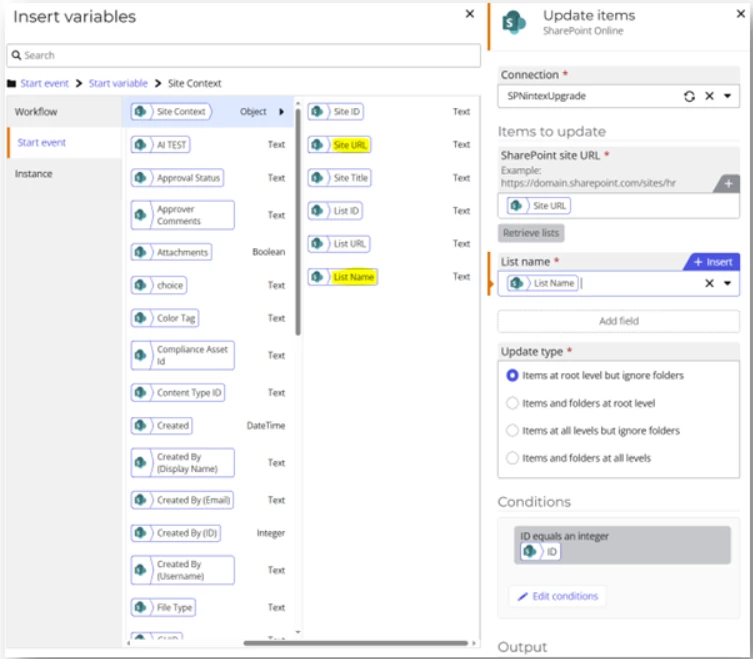The image size is (753, 659).
Task: Close the Update items panel
Action: (x=741, y=14)
